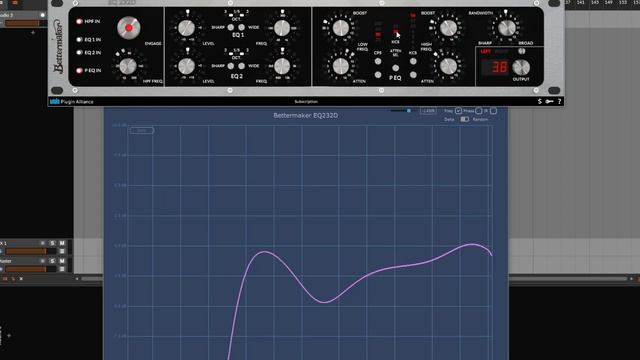Image resolution: width=640 pixels, height=360 pixels.
Task: Select the LEFT channel label
Action: (486, 51)
